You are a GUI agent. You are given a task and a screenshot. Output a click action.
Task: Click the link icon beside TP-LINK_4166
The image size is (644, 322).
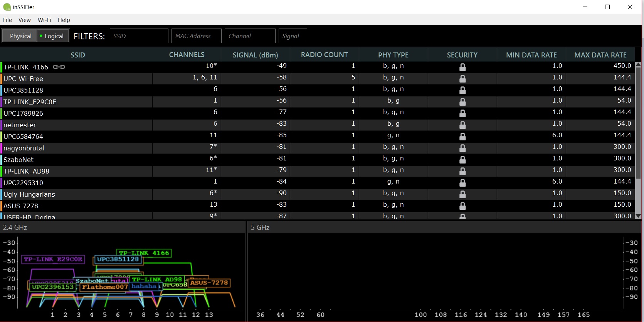pos(59,67)
